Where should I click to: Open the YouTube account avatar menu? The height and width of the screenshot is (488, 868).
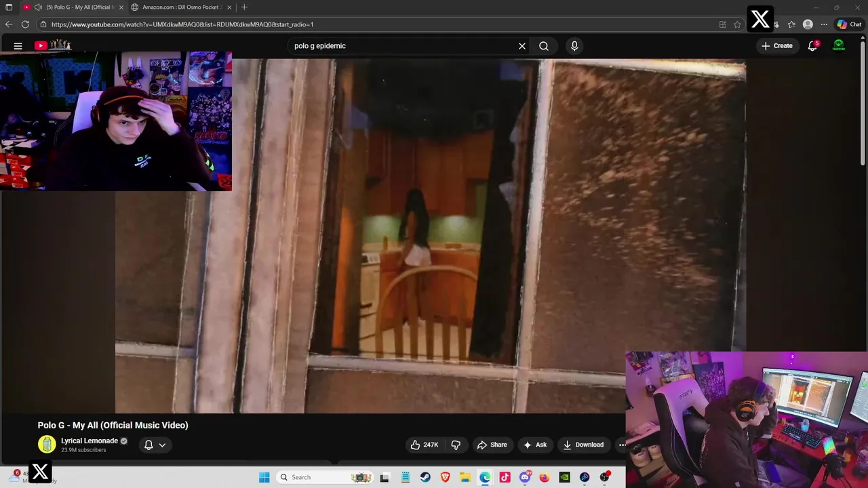[x=839, y=45]
